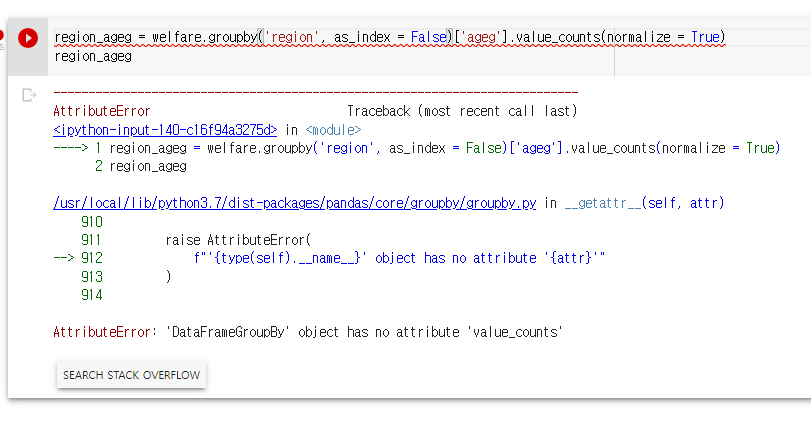Click the 'Traceback (most recent call last)' text
This screenshot has height=422, width=811.
coord(462,111)
